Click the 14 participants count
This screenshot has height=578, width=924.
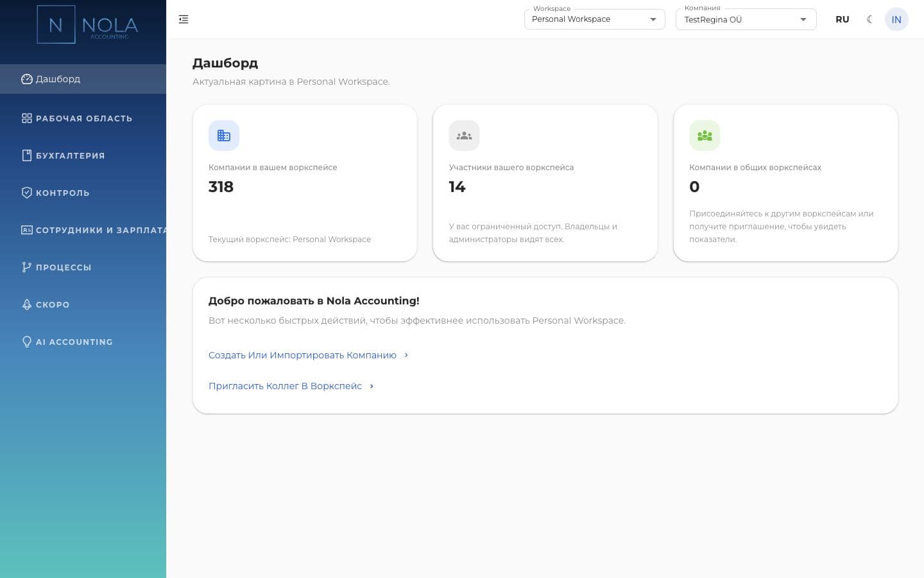[x=457, y=187]
